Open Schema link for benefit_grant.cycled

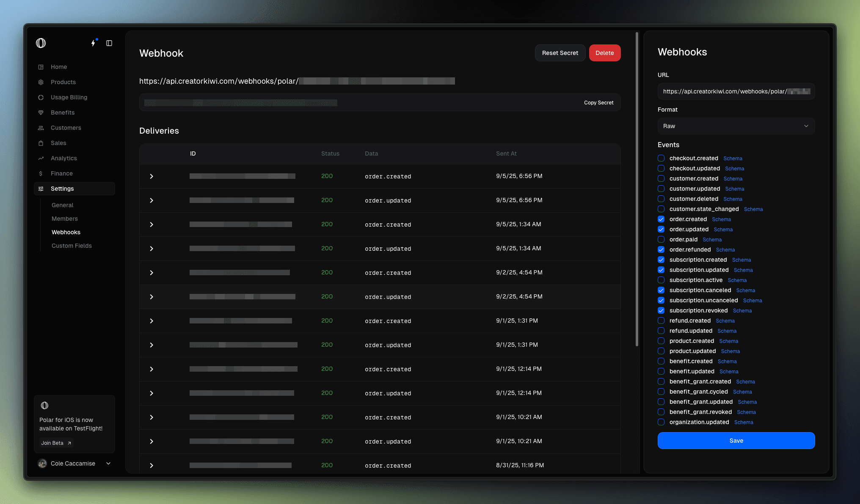[x=742, y=392]
